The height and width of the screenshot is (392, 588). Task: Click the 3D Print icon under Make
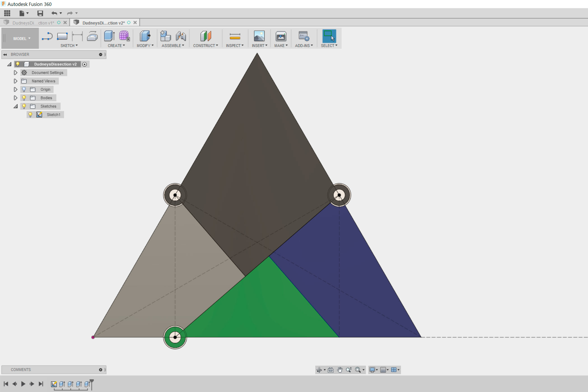281,36
